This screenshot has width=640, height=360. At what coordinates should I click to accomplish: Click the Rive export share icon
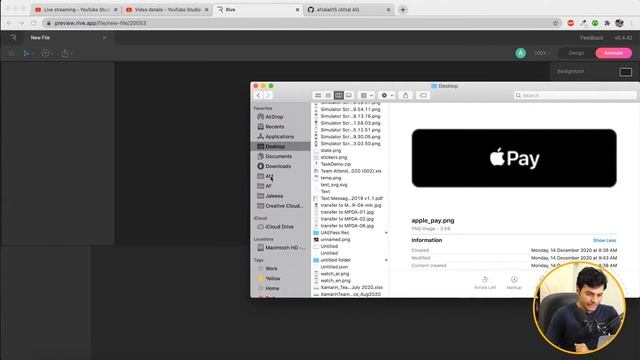point(64,53)
